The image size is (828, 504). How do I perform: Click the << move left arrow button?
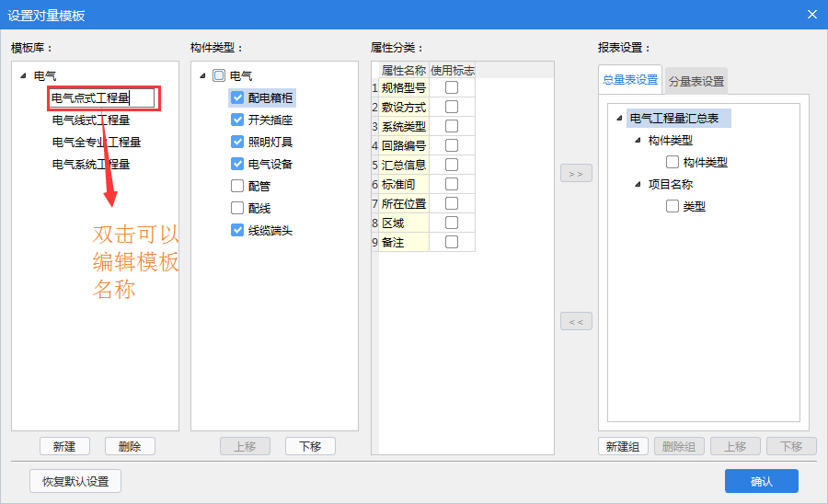click(576, 322)
